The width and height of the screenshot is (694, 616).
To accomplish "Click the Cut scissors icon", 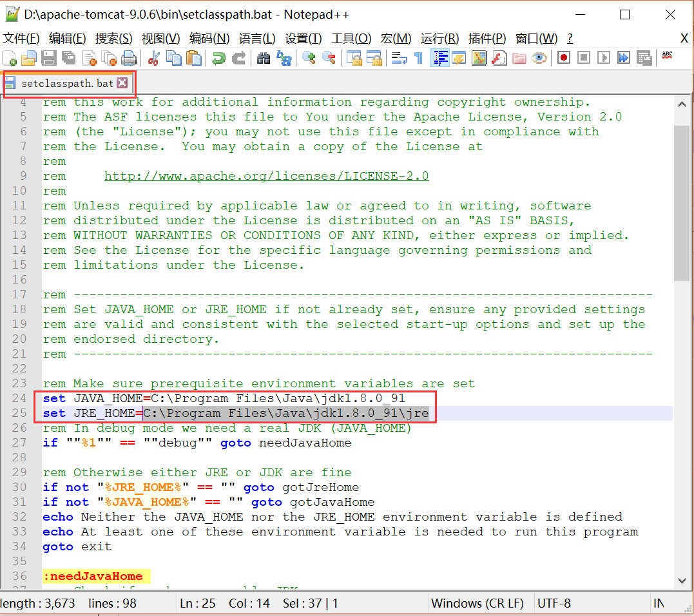I will click(153, 59).
